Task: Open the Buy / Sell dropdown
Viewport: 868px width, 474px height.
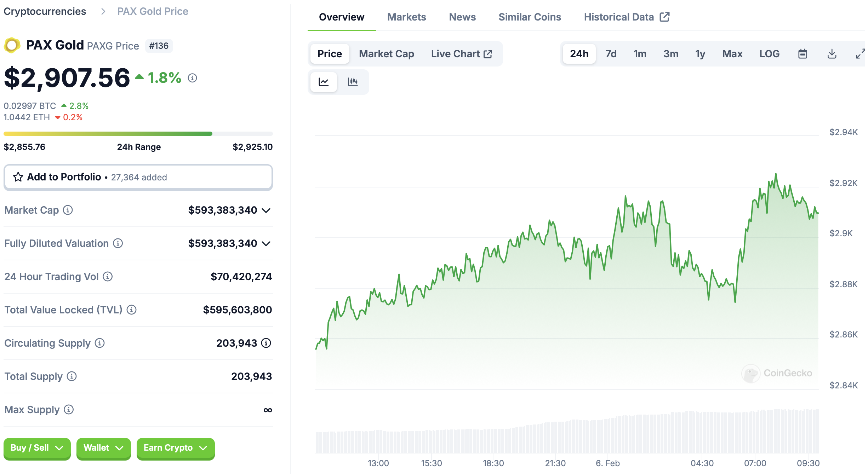Action: [37, 448]
